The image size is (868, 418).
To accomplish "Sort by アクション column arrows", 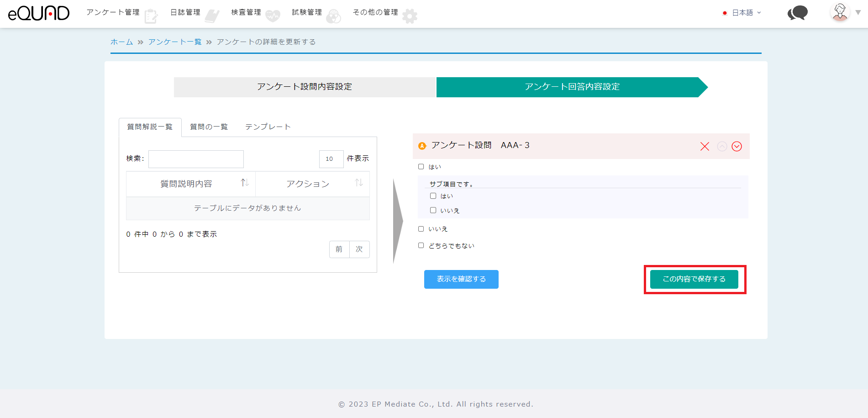I will pyautogui.click(x=359, y=183).
